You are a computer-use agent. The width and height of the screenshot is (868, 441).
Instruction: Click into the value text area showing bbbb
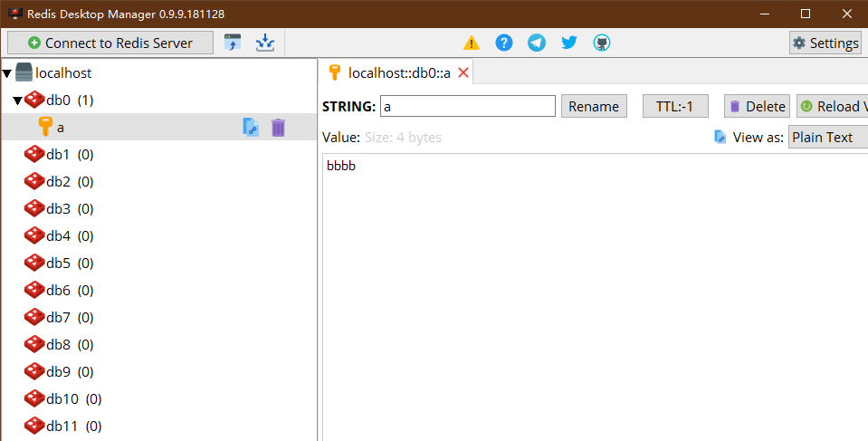pos(595,297)
